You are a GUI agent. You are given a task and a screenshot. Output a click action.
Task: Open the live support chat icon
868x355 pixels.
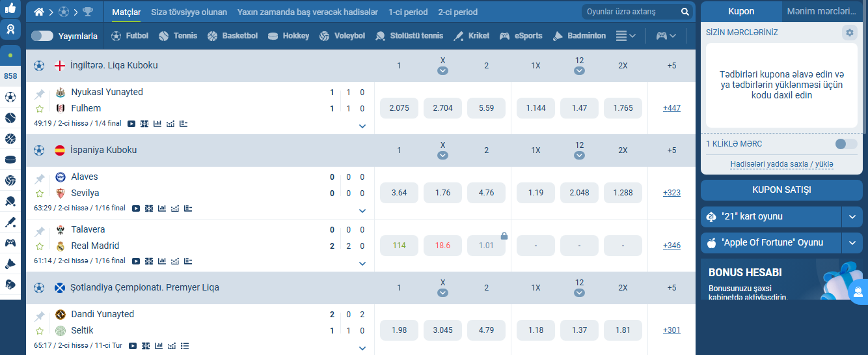click(859, 291)
